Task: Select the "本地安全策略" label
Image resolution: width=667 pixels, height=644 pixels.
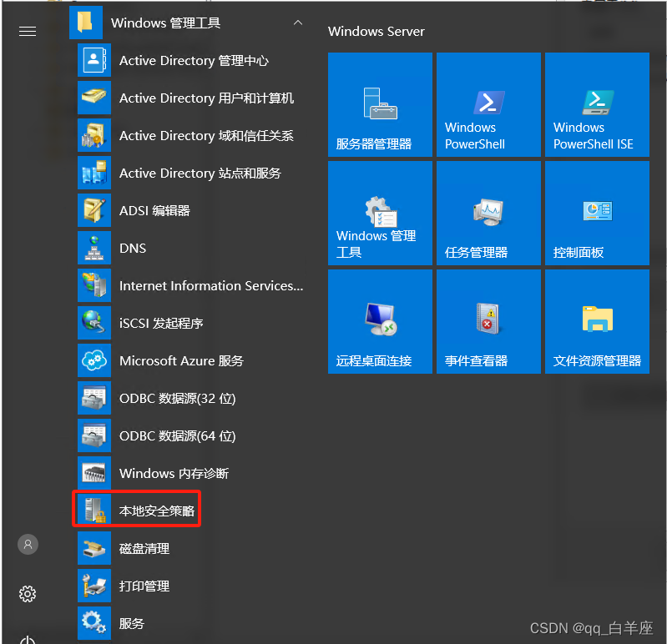Action: pos(157,511)
